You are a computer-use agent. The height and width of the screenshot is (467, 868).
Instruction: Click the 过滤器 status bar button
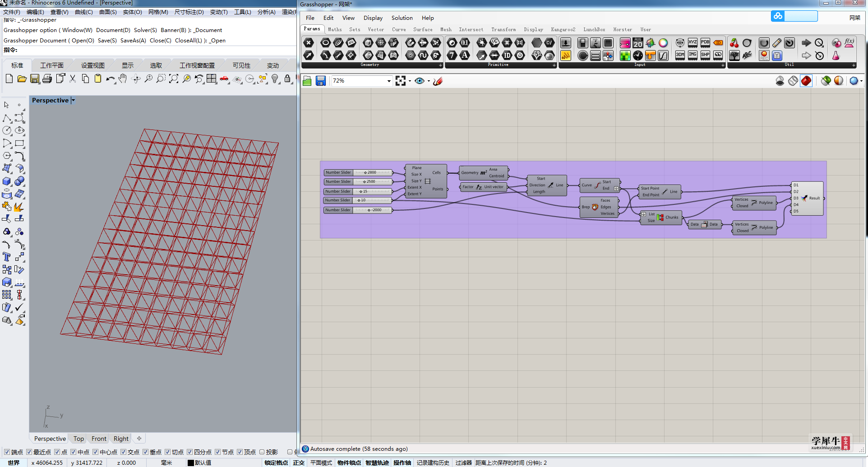(x=463, y=462)
